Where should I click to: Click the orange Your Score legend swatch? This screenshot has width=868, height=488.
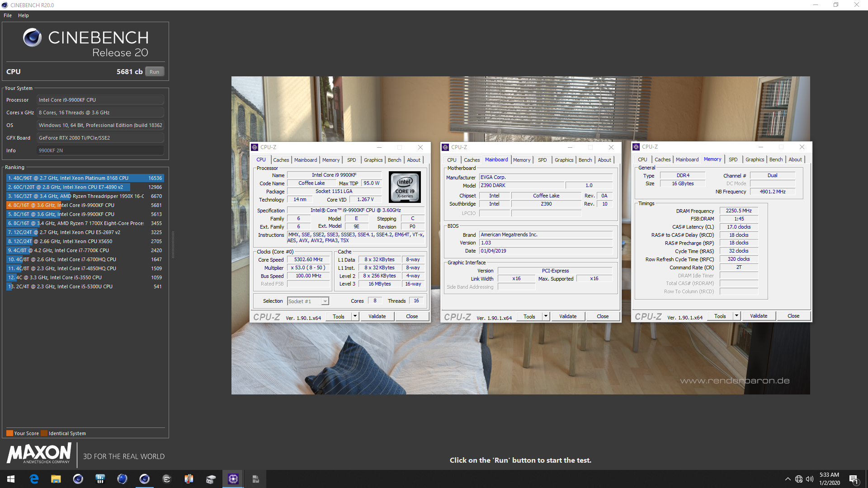pyautogui.click(x=9, y=433)
